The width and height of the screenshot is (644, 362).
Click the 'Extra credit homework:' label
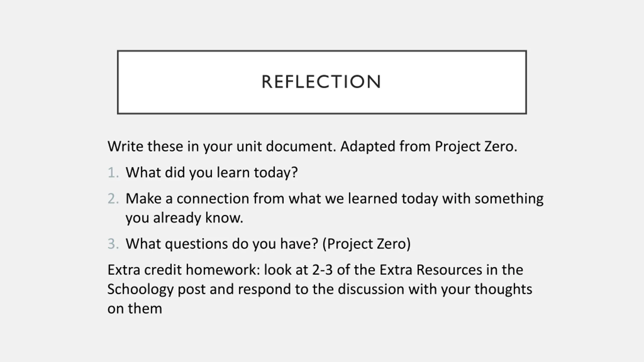tap(184, 270)
